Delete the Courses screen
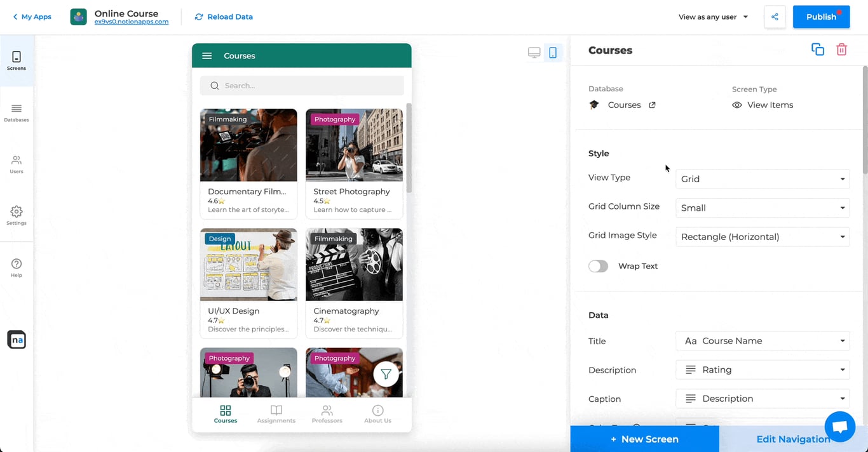The width and height of the screenshot is (868, 452). coord(841,50)
